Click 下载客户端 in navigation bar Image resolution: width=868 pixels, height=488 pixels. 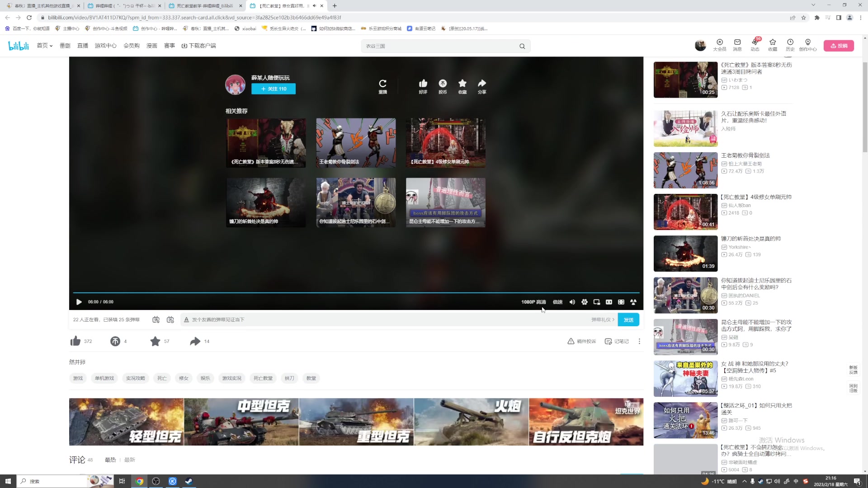point(198,46)
